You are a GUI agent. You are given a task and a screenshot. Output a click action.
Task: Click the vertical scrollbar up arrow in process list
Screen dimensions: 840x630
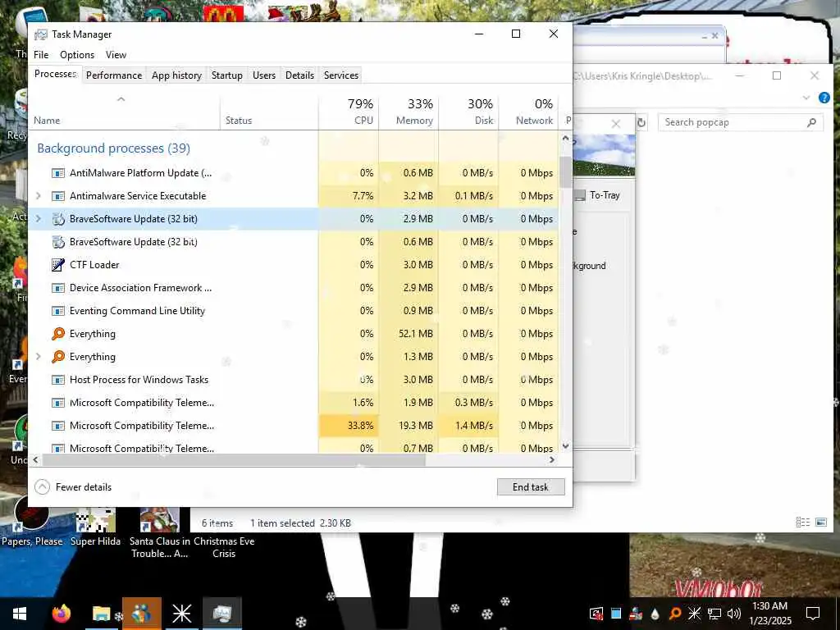tap(565, 138)
